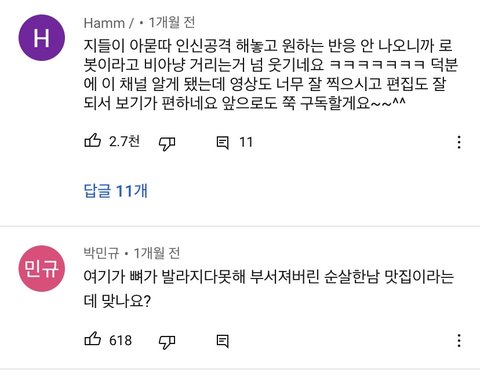Click the 618 like count

120,340
